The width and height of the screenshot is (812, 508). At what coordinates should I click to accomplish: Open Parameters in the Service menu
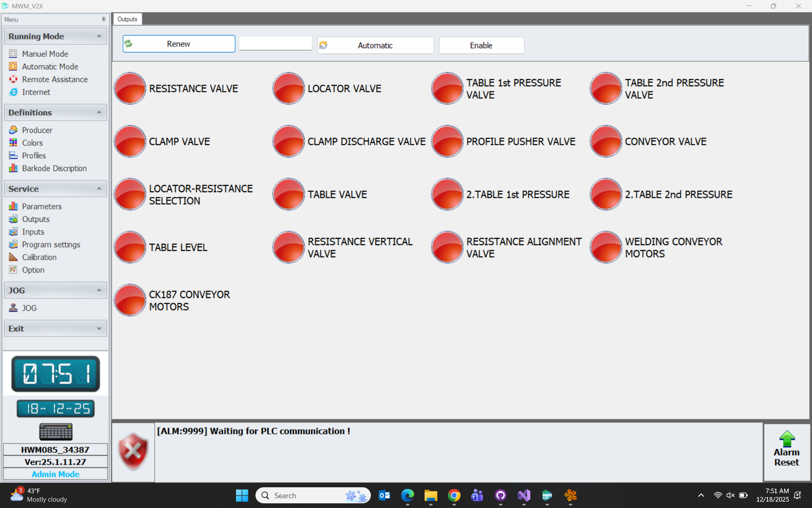point(41,206)
